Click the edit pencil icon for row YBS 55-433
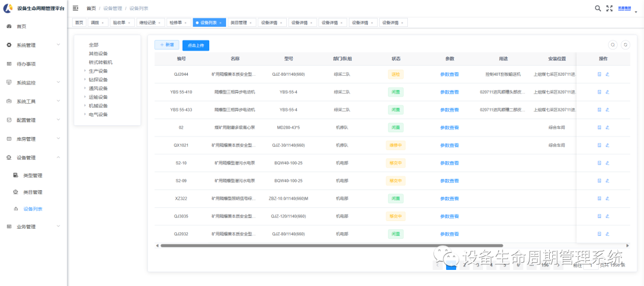Image resolution: width=644 pixels, height=286 pixels. (608, 110)
